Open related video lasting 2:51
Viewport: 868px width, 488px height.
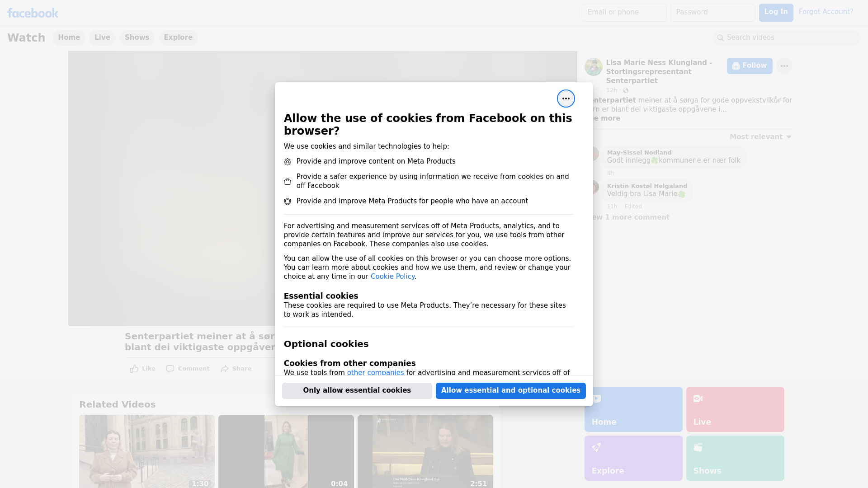click(425, 451)
